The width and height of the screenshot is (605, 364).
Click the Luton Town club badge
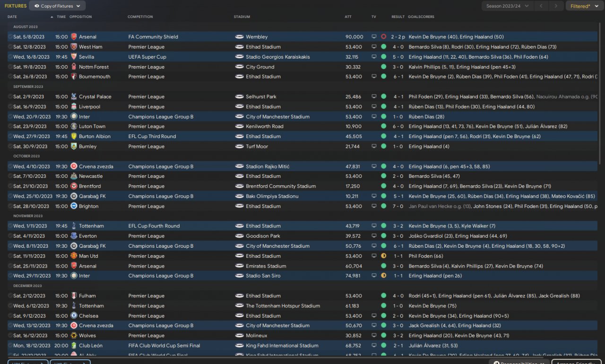(x=74, y=127)
